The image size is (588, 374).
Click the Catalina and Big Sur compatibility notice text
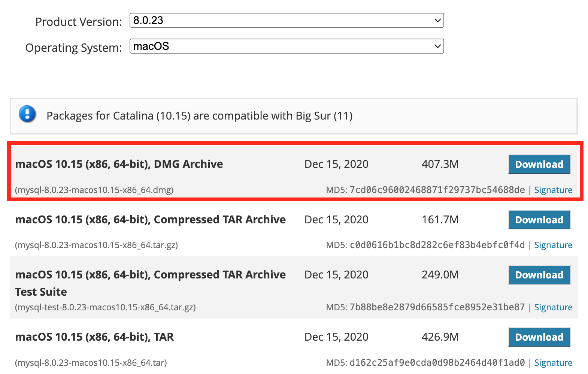point(200,116)
